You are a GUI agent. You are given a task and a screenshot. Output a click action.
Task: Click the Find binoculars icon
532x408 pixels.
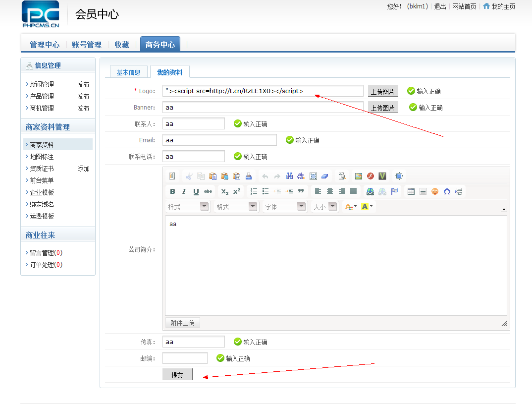(289, 176)
